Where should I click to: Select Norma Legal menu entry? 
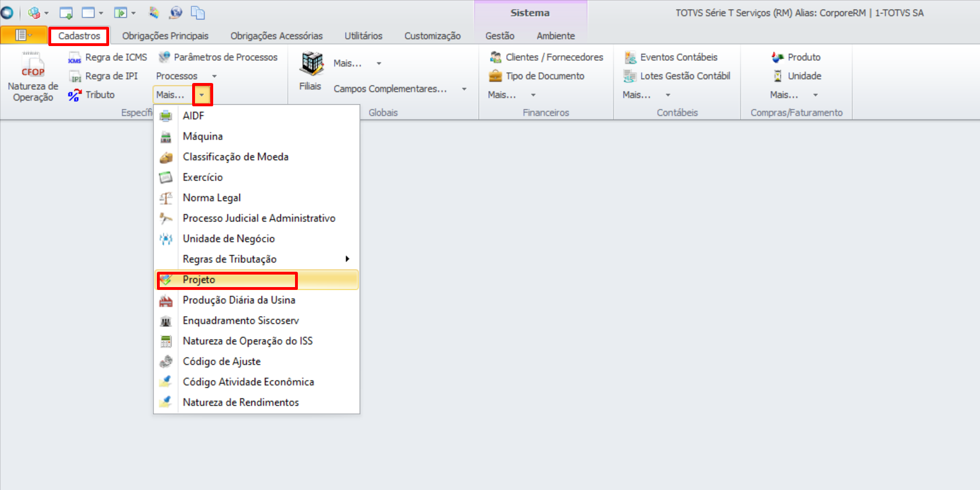coord(256,198)
